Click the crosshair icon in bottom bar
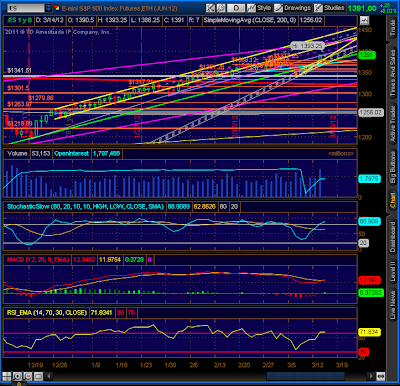400x386 pixels. (7, 377)
